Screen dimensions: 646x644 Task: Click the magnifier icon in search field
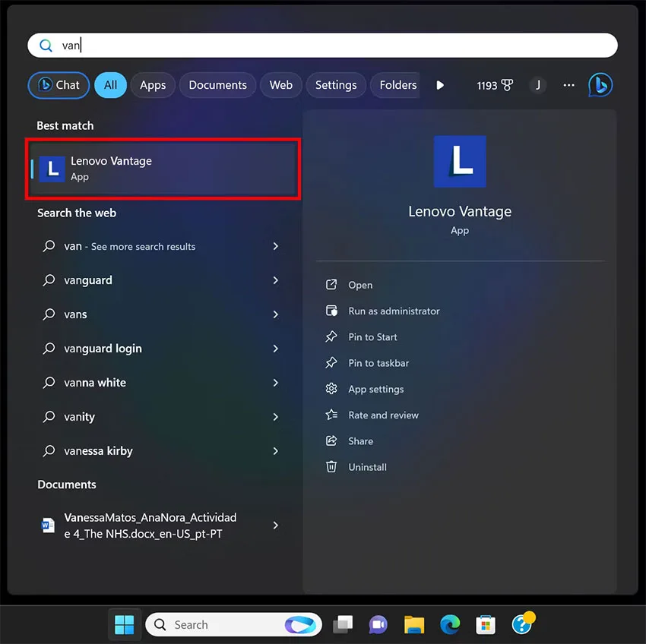coord(46,46)
